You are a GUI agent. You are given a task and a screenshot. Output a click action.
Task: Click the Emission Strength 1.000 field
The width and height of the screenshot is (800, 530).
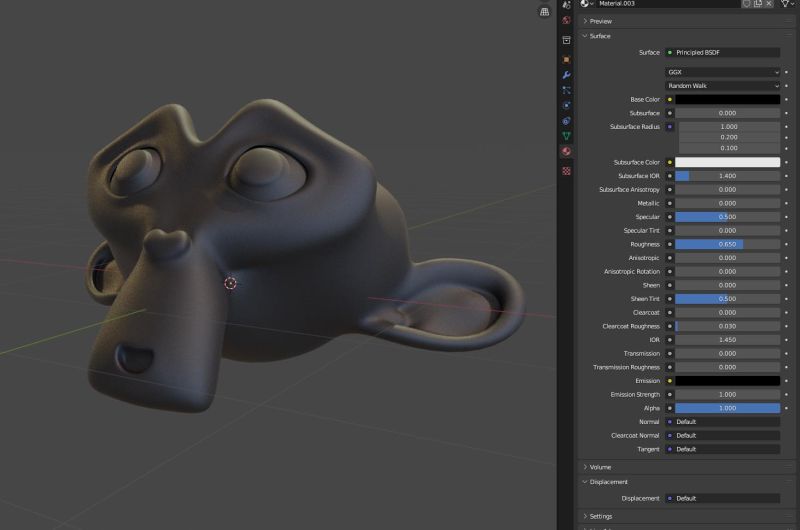point(728,394)
